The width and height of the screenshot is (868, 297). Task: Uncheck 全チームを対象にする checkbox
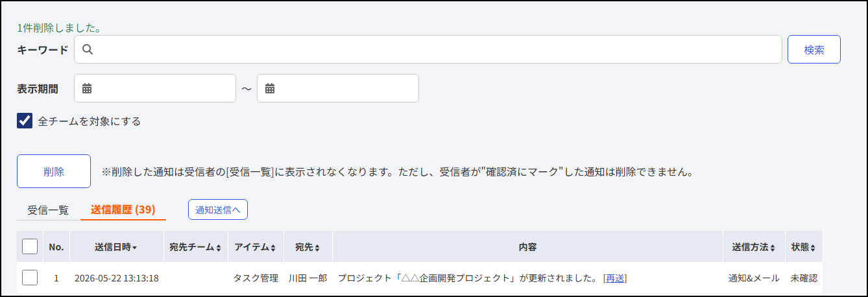tap(25, 121)
